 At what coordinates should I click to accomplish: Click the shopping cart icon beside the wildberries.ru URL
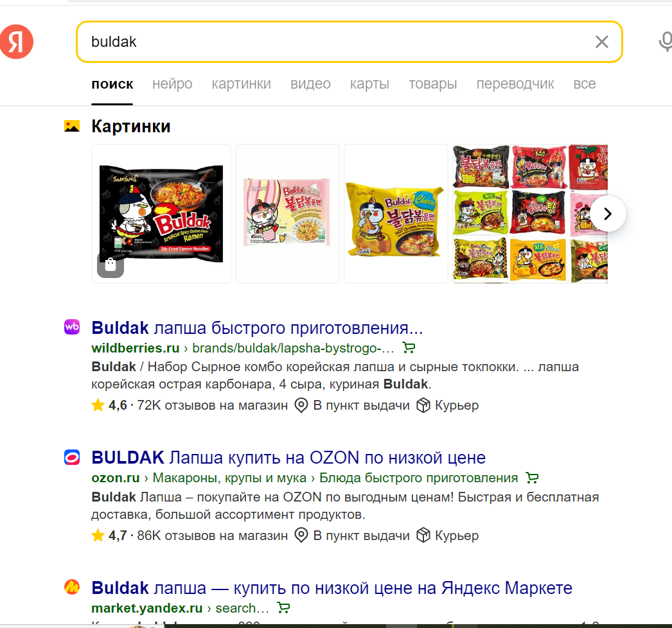[409, 348]
